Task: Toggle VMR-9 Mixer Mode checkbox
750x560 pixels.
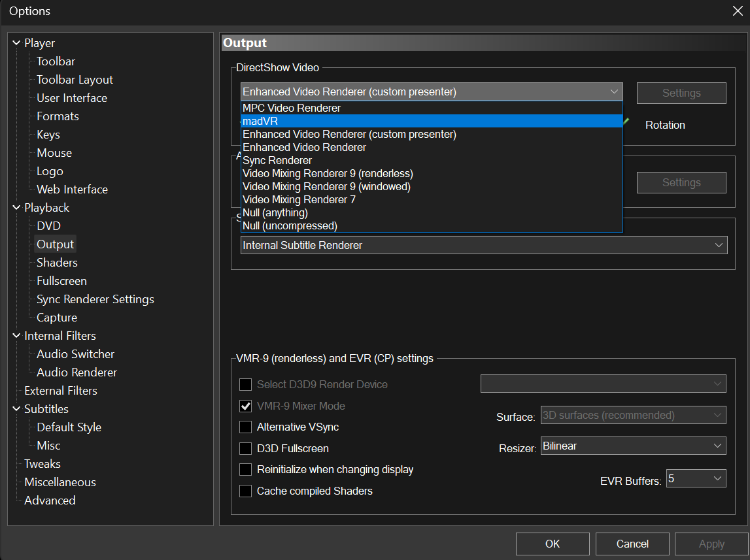Action: (245, 406)
